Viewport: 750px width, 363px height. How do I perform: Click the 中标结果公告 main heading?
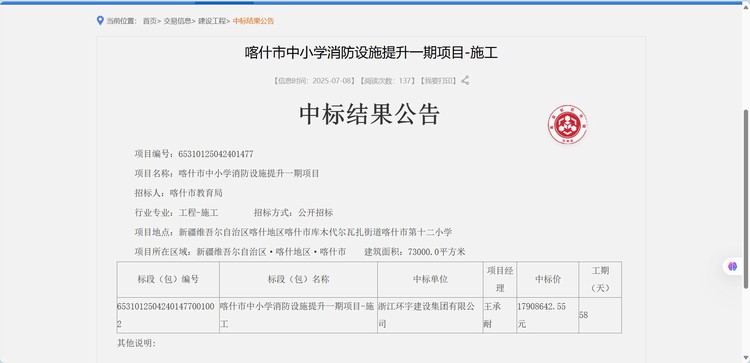click(370, 115)
